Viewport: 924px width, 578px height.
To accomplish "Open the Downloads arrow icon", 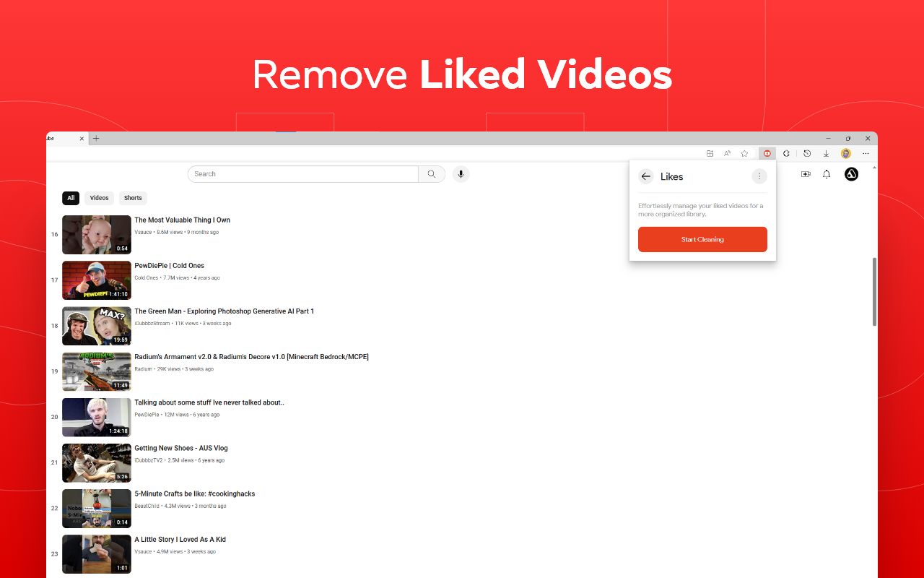I will [826, 153].
